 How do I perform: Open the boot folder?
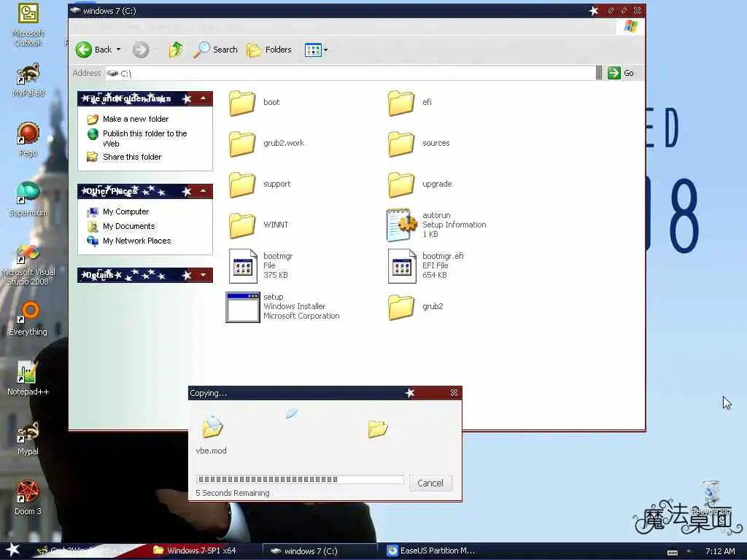(x=254, y=102)
